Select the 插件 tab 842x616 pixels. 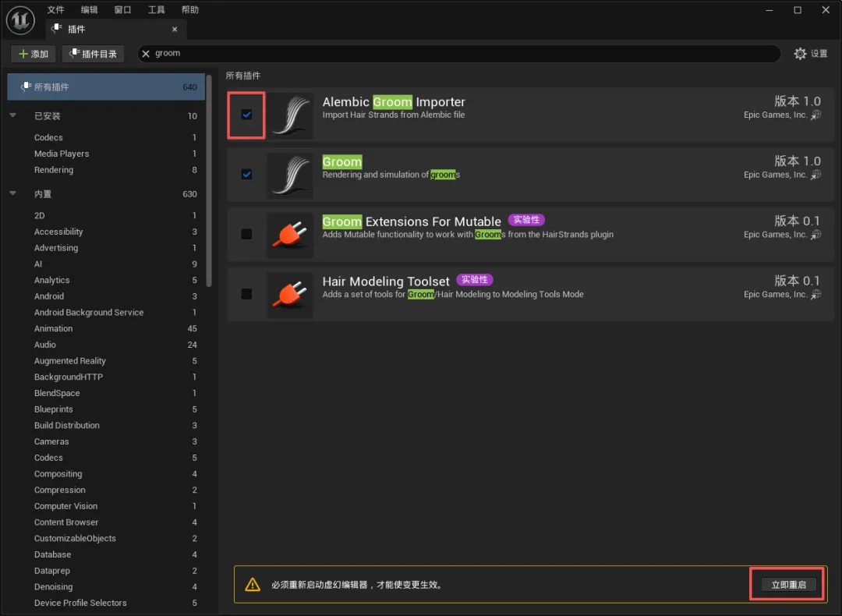(116, 29)
